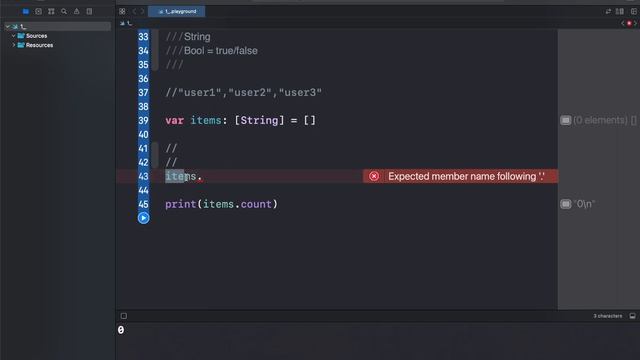Click line number 43 in gutter

[143, 176]
